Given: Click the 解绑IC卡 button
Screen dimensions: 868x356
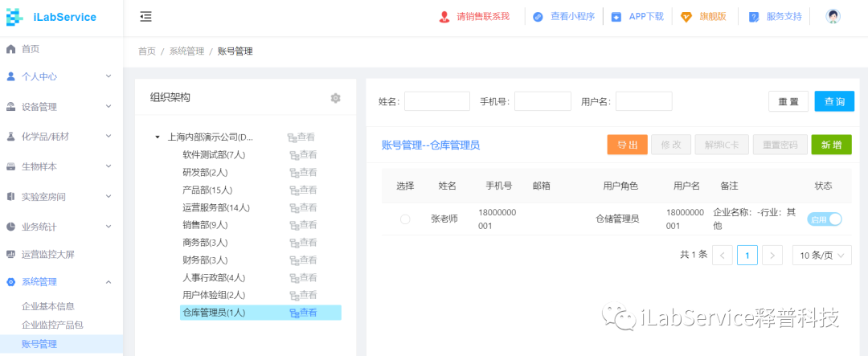Looking at the screenshot, I should tap(722, 145).
